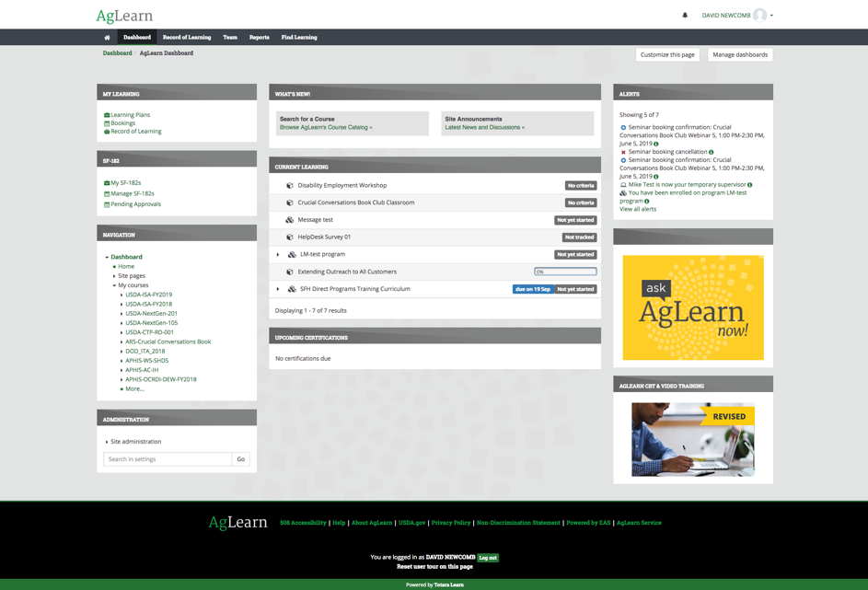Click the Manage SF-182s icon
Screen dimensions: 868x590
click(x=107, y=193)
